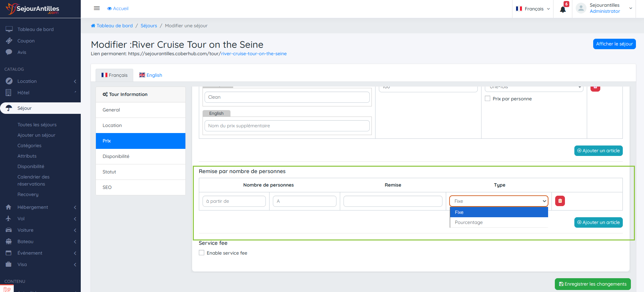The image size is (644, 292).
Task: Click the red trash icon in discount row
Action: [x=560, y=201]
